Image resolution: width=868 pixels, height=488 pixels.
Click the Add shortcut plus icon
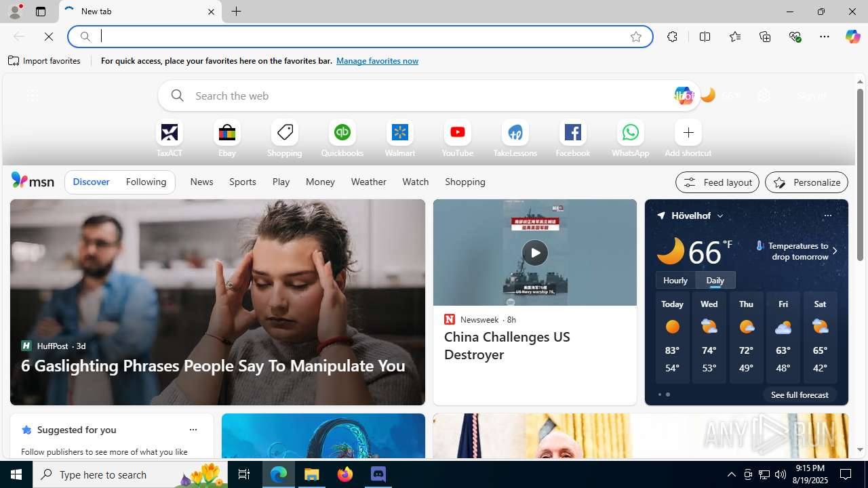[x=688, y=132]
